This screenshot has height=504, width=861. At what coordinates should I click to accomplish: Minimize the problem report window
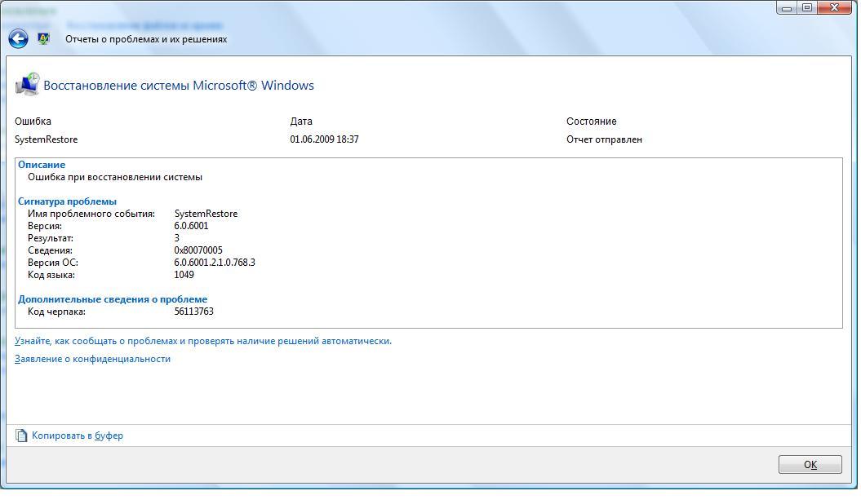click(x=787, y=8)
